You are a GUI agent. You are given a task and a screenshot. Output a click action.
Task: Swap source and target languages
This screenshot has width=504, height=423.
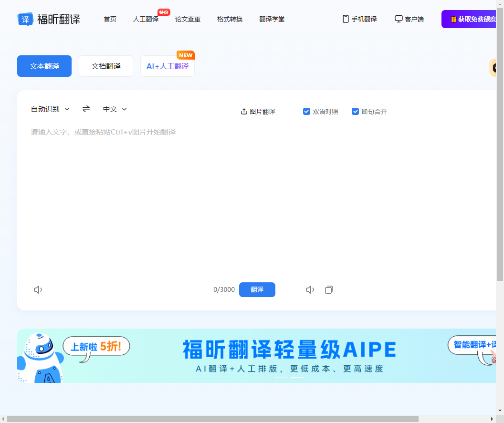pos(86,109)
